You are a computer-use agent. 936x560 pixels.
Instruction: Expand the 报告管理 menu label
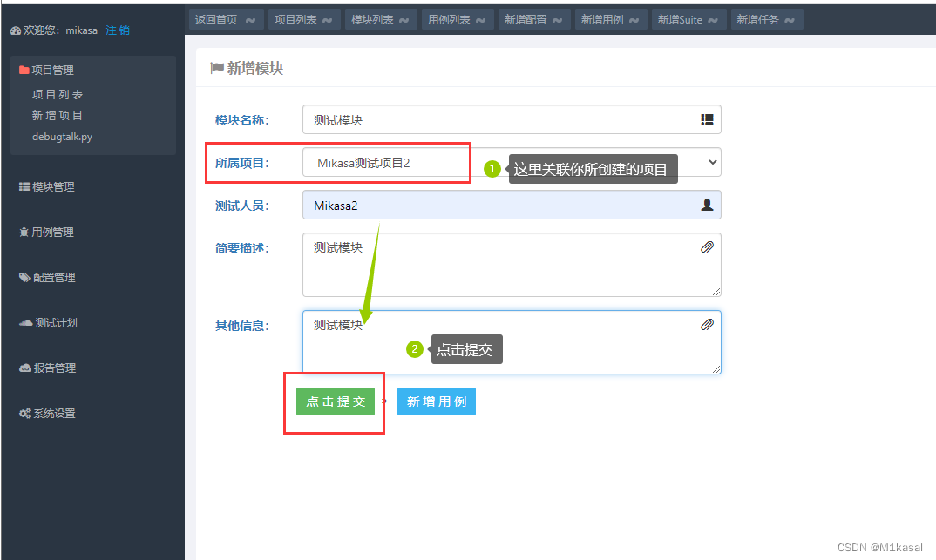55,368
